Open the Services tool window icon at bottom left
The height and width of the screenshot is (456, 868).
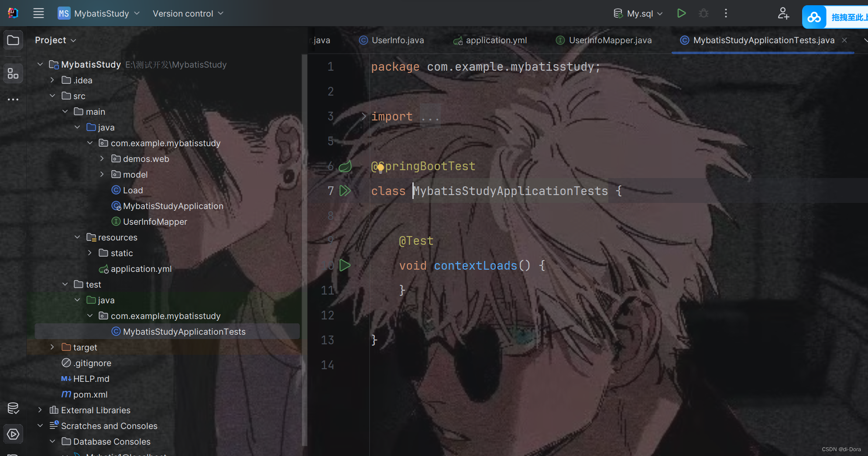point(13,434)
